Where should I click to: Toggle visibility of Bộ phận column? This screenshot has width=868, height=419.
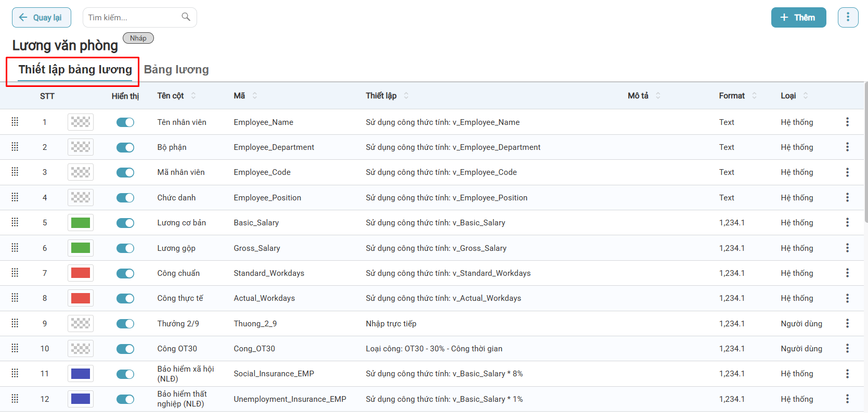point(125,147)
